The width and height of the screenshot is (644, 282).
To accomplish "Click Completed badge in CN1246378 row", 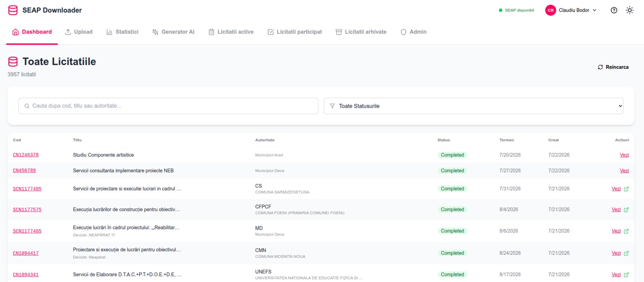I will 452,155.
